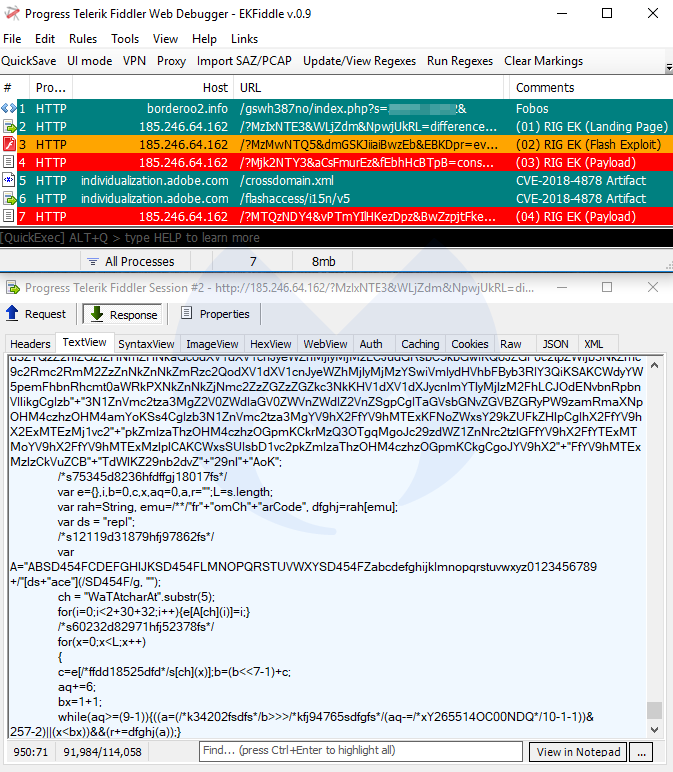The width and height of the screenshot is (673, 772).
Task: Click VPN toolbar item
Action: [134, 61]
